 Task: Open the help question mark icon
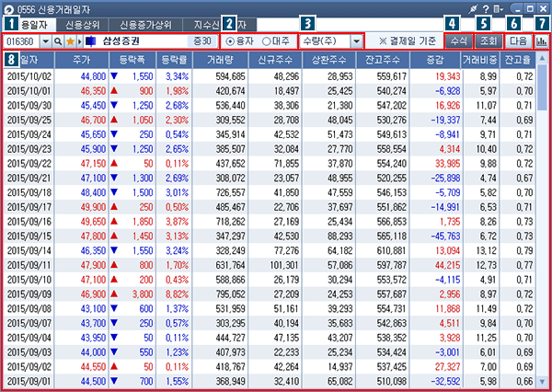click(486, 9)
